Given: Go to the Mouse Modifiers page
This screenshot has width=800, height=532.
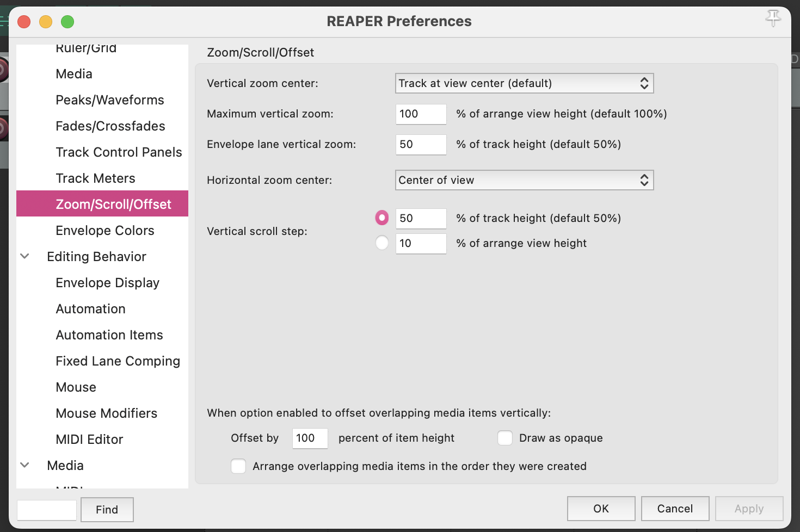Looking at the screenshot, I should 107,413.
